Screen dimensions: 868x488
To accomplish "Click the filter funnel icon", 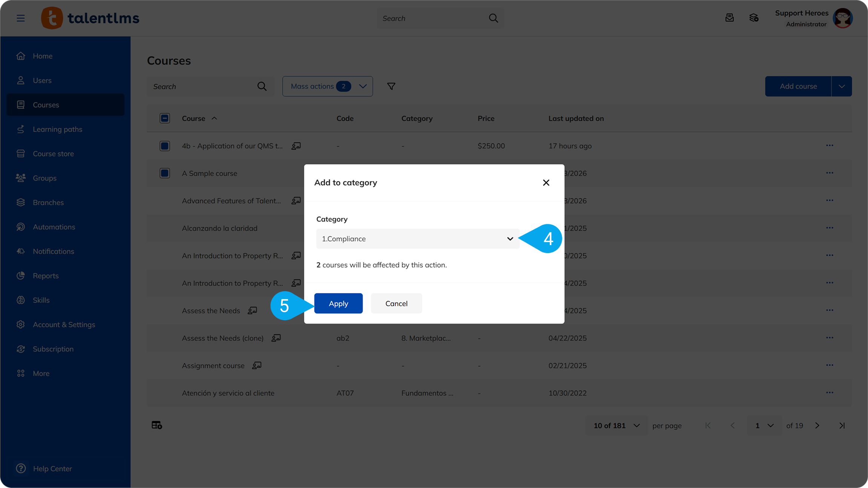I will click(x=391, y=86).
